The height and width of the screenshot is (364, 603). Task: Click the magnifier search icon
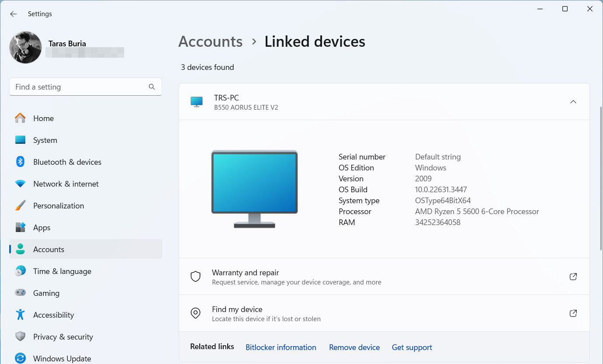tap(152, 87)
